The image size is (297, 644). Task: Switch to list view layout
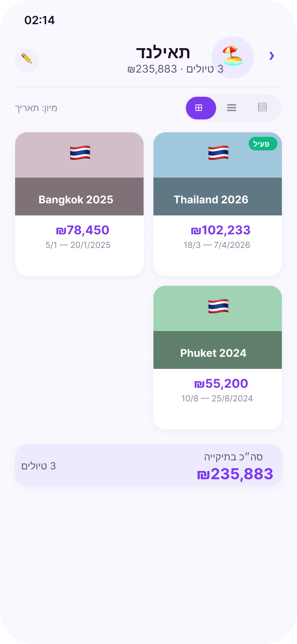pyautogui.click(x=232, y=108)
